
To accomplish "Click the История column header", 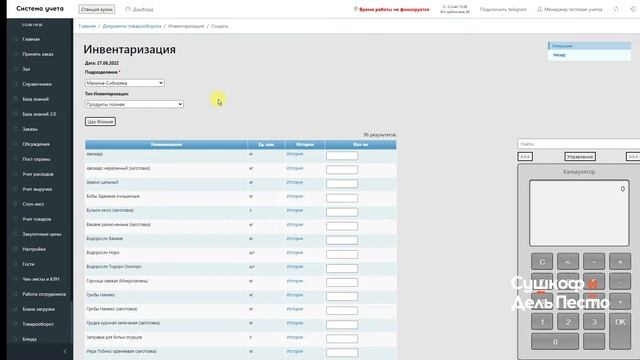I will click(305, 144).
